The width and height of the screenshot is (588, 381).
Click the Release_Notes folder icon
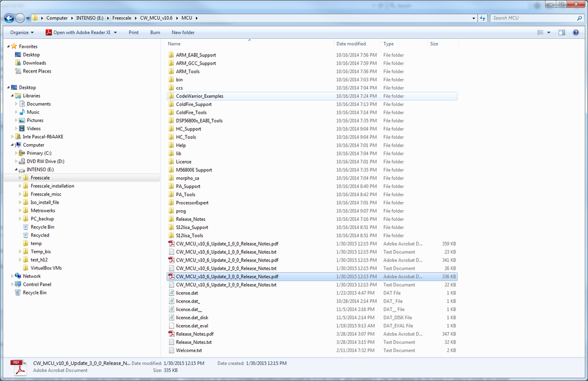click(x=171, y=219)
